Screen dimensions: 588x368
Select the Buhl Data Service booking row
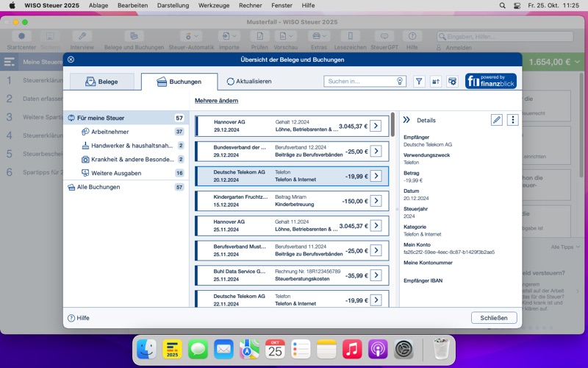pos(292,275)
